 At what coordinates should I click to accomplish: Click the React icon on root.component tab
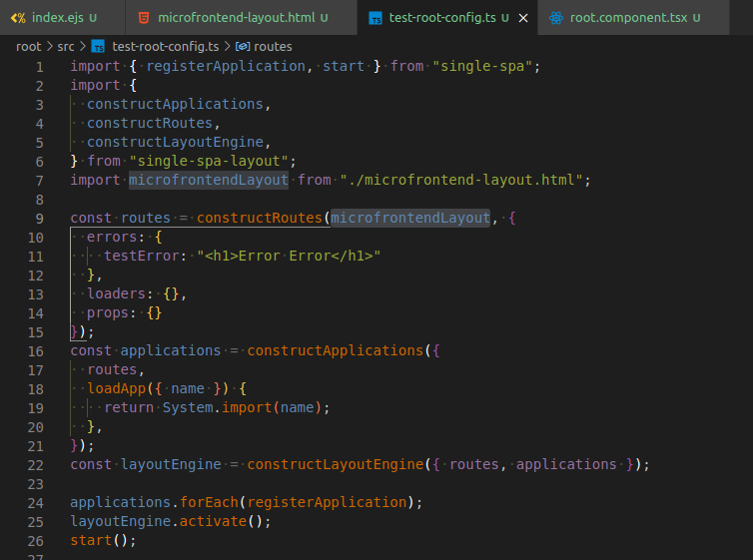(556, 18)
